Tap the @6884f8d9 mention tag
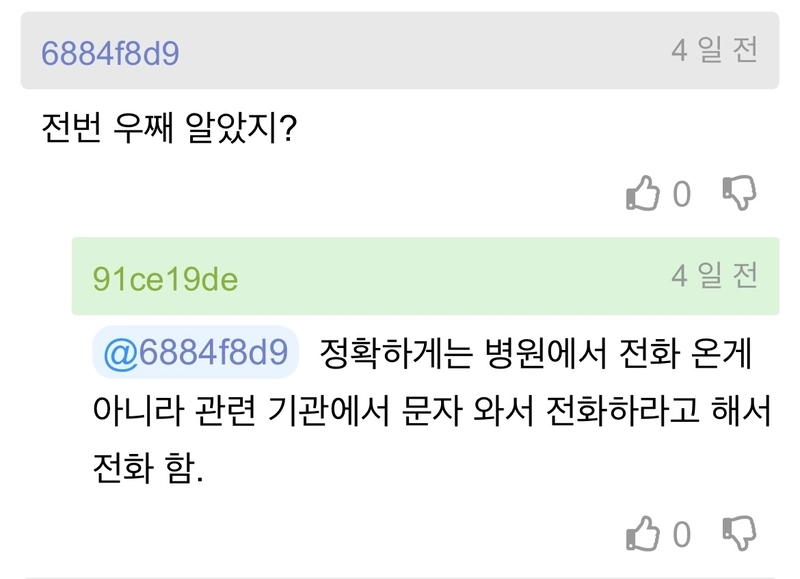 point(195,352)
